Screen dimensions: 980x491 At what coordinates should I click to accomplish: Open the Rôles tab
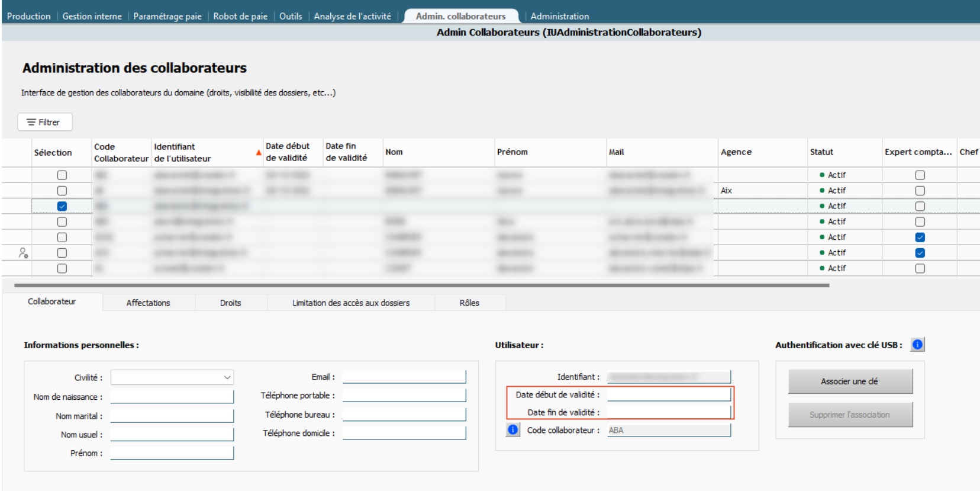tap(469, 303)
